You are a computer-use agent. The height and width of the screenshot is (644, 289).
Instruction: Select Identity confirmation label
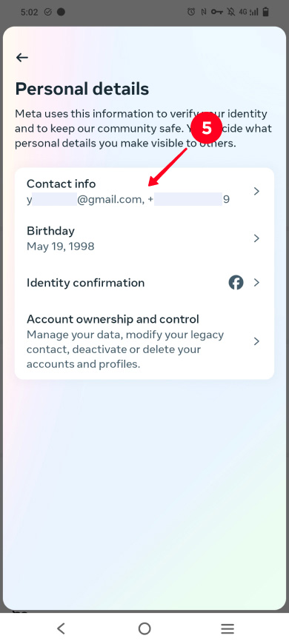point(85,283)
